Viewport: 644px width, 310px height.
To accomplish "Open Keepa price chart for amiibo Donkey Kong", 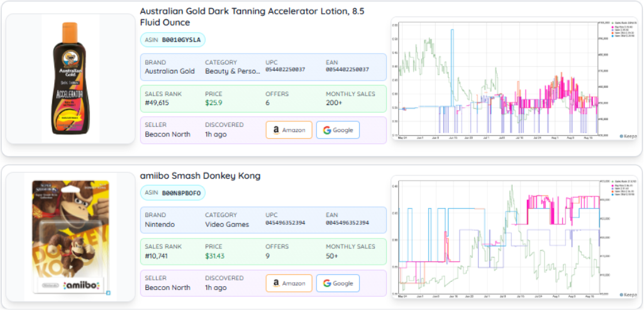I will (514, 236).
